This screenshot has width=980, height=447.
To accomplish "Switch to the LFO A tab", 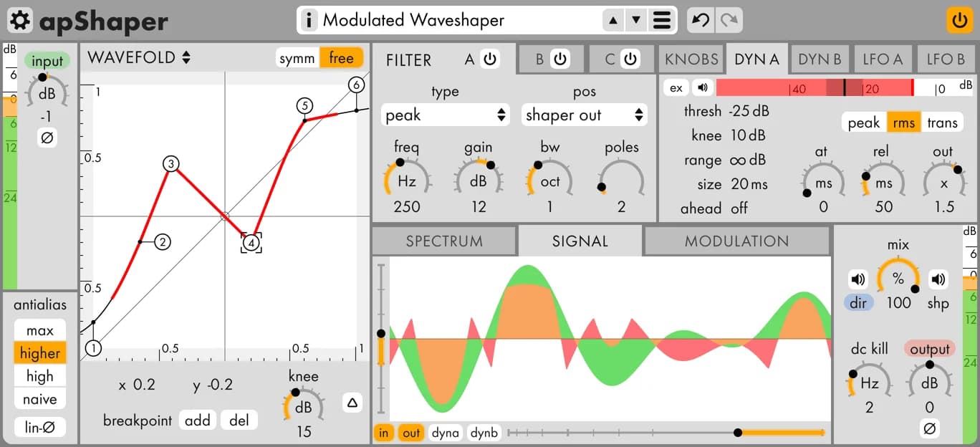I will [881, 59].
